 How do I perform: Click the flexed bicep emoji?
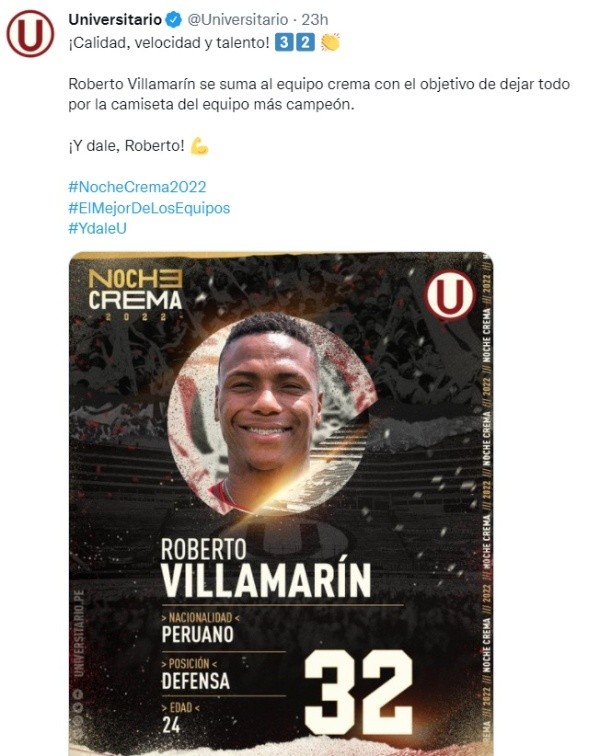click(199, 146)
